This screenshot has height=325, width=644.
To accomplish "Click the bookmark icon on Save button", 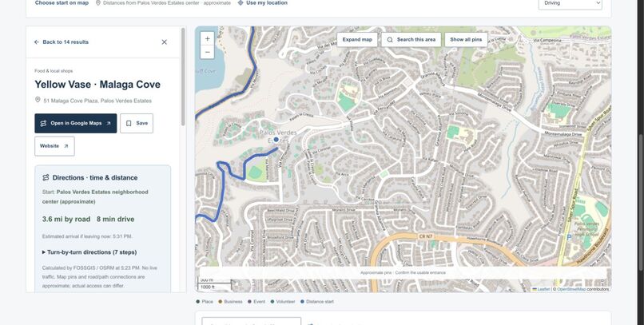I will [x=129, y=123].
